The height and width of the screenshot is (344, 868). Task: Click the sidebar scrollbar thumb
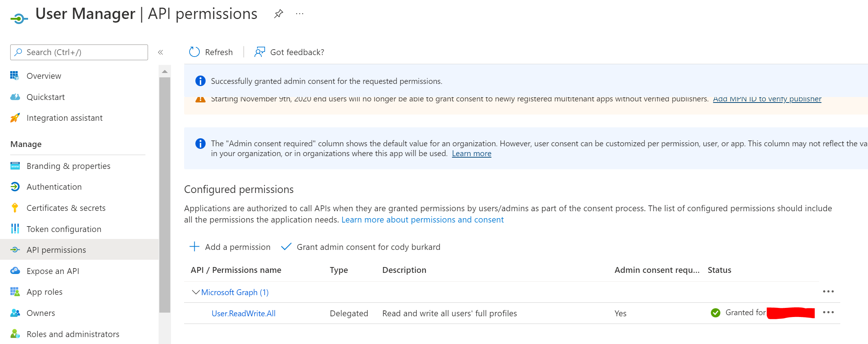pos(165,195)
